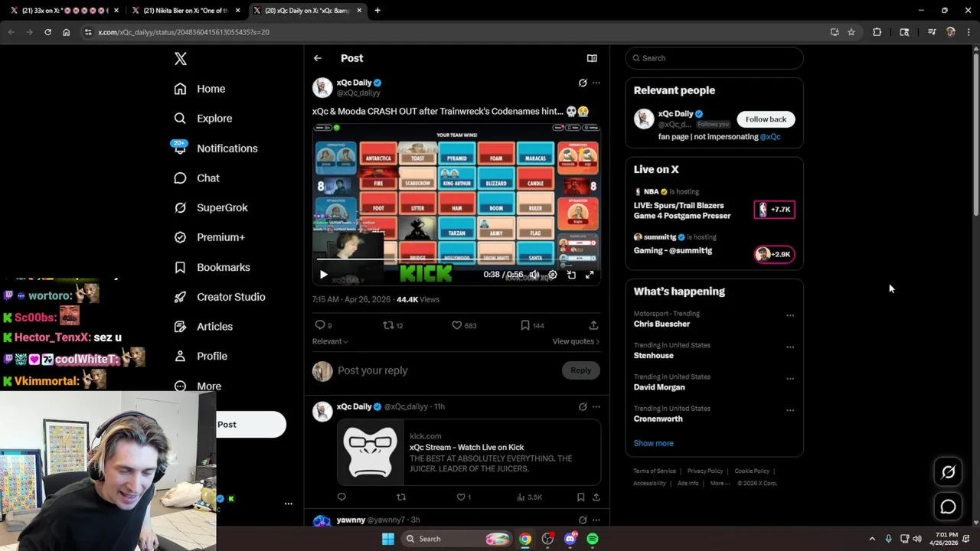Open reader view icon in the post header
This screenshot has width=980, height=551.
pos(592,58)
